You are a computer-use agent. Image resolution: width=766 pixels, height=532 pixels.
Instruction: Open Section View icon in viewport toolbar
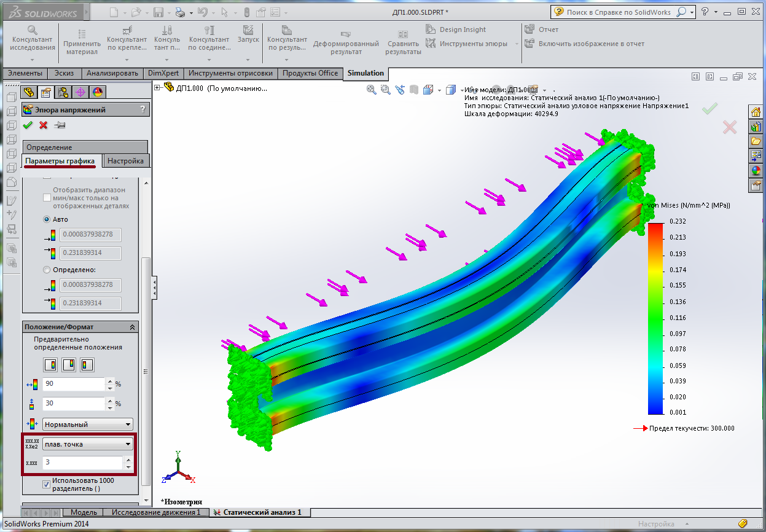(414, 90)
